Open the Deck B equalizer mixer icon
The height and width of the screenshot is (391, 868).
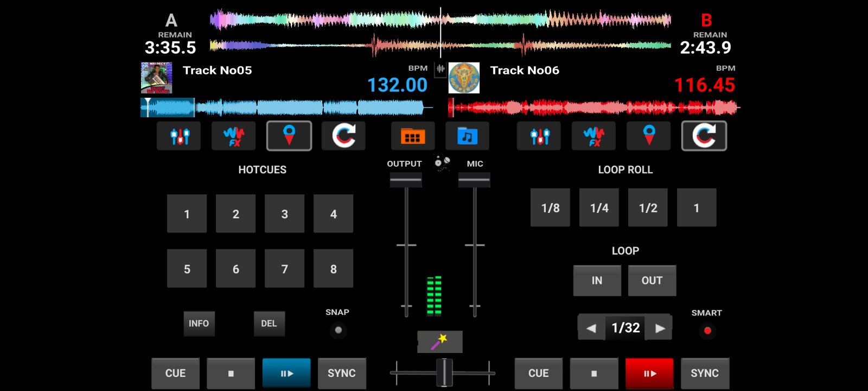539,136
